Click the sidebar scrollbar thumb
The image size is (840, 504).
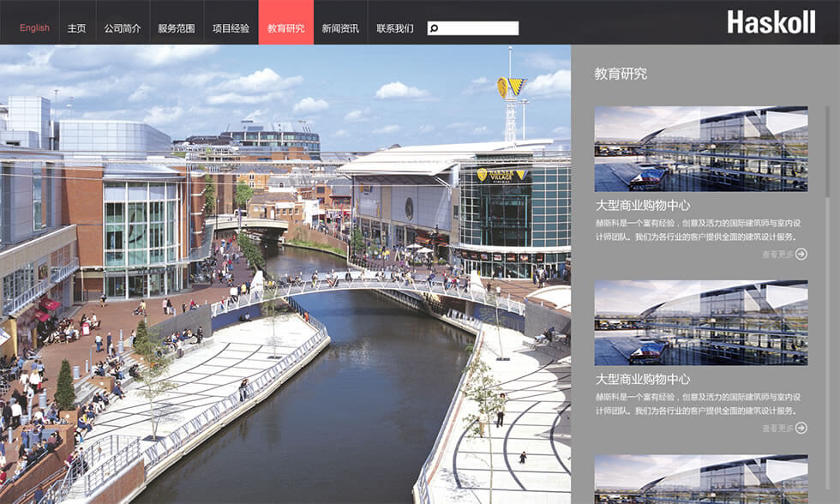828,152
